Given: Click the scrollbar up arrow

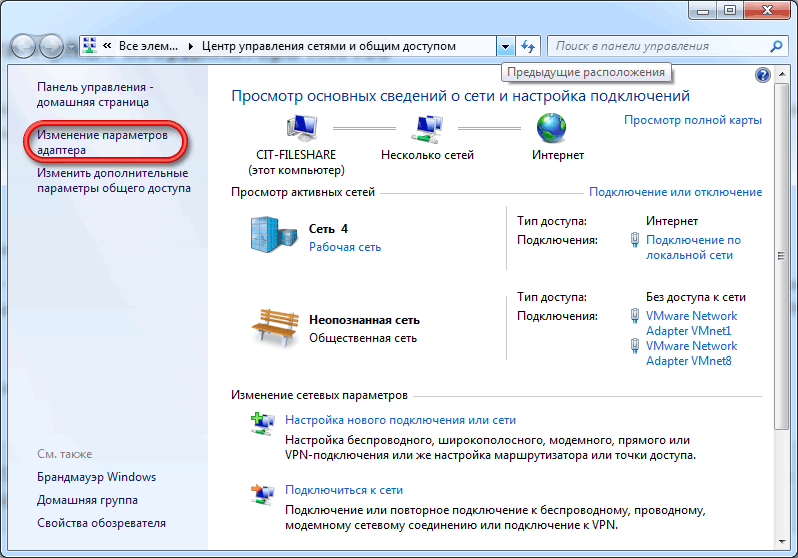Looking at the screenshot, I should [x=781, y=75].
